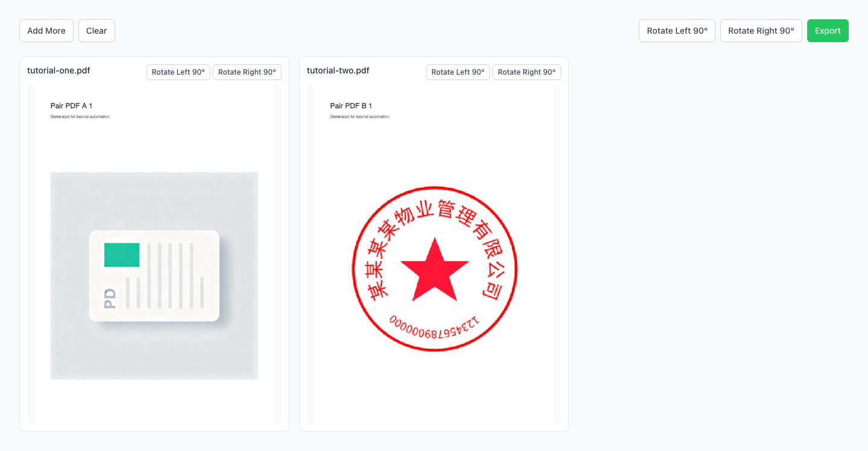This screenshot has height=451, width=868.
Task: Rotate tutorial-two.pdf left 90°
Action: [x=458, y=72]
